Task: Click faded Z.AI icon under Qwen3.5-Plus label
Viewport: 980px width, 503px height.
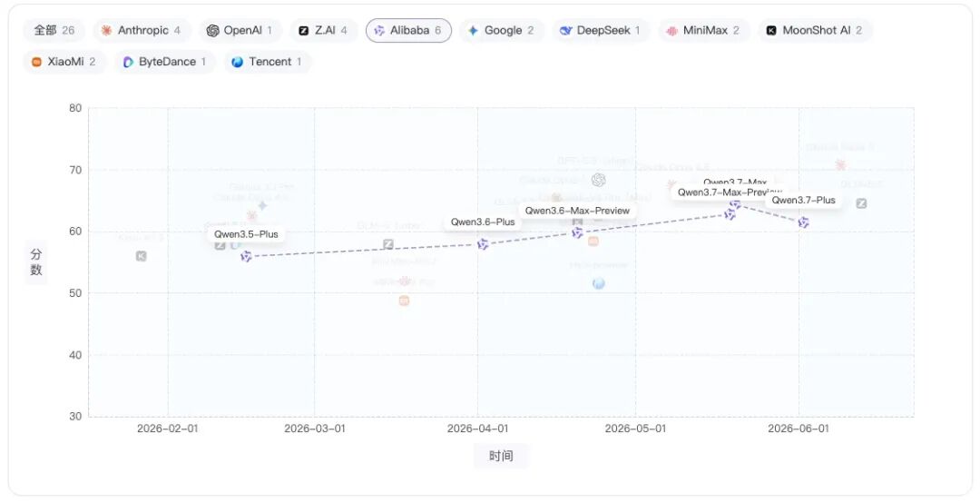Action: click(x=220, y=244)
